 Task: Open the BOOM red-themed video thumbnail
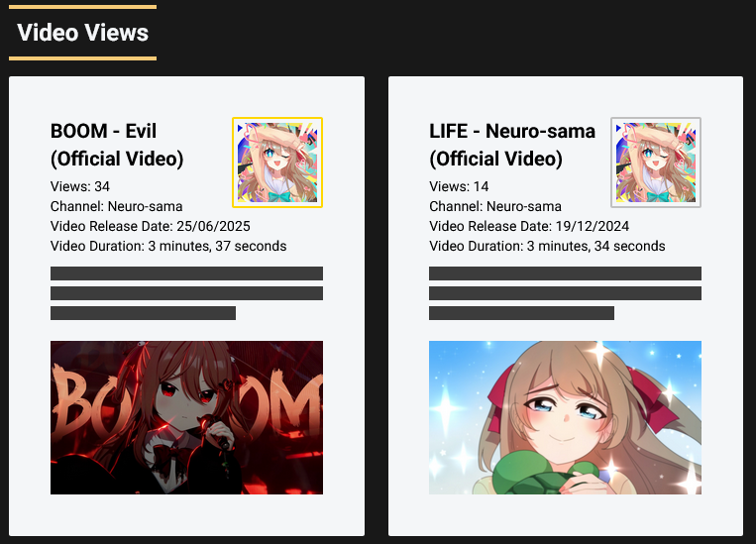coord(186,417)
